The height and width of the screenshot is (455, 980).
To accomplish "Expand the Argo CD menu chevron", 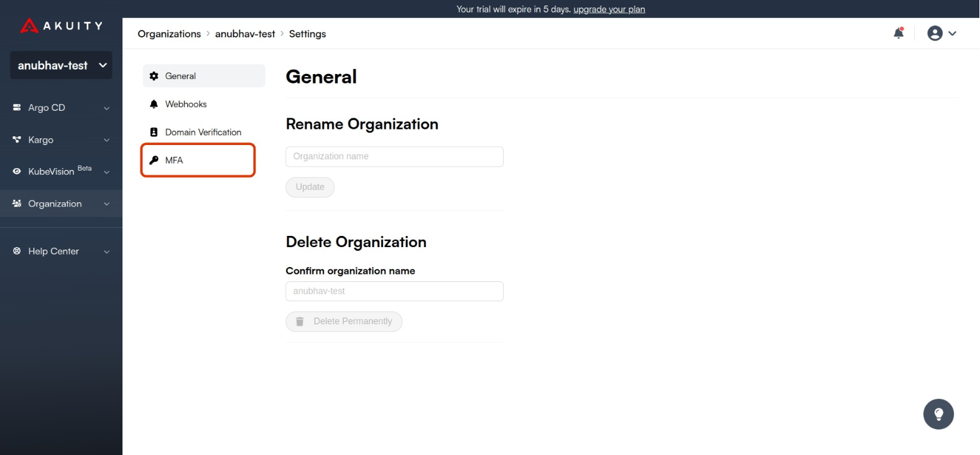I will tap(106, 108).
